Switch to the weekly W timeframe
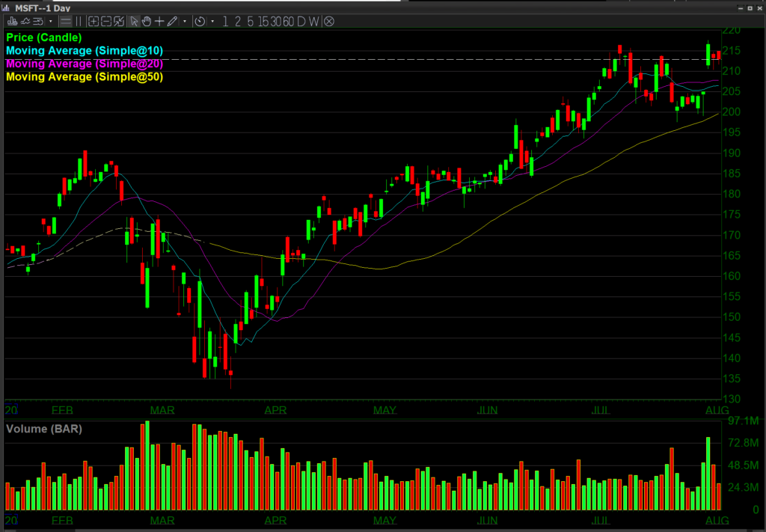The height and width of the screenshot is (532, 766). click(x=313, y=21)
